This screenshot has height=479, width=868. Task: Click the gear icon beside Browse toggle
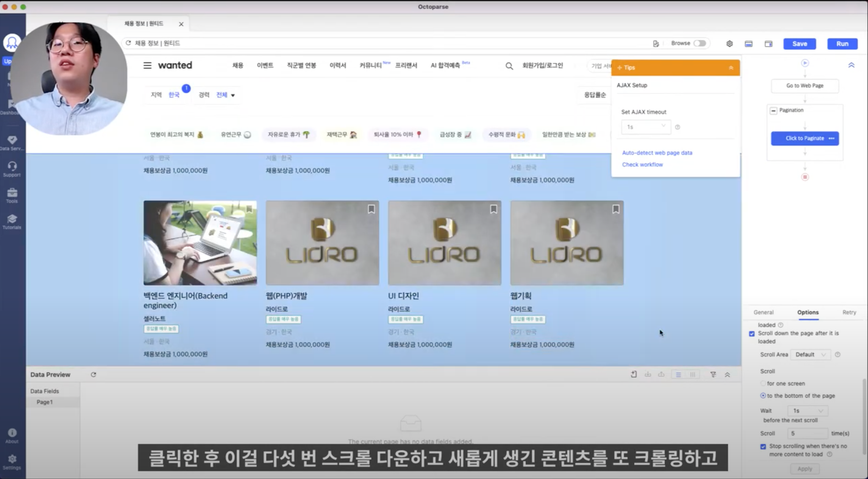point(729,44)
